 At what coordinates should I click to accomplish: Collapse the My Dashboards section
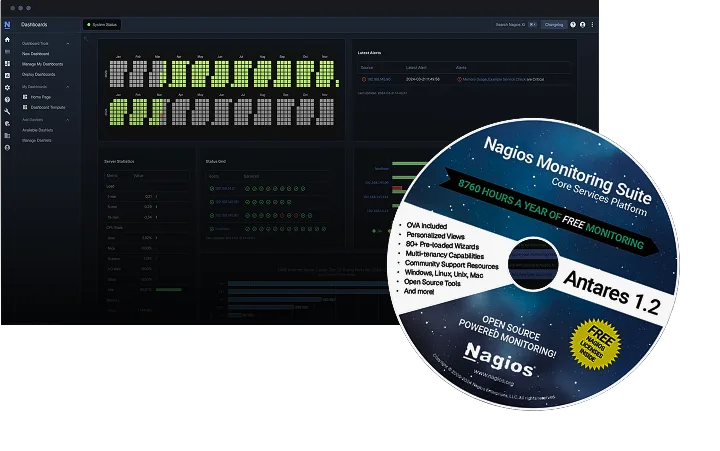[x=68, y=87]
